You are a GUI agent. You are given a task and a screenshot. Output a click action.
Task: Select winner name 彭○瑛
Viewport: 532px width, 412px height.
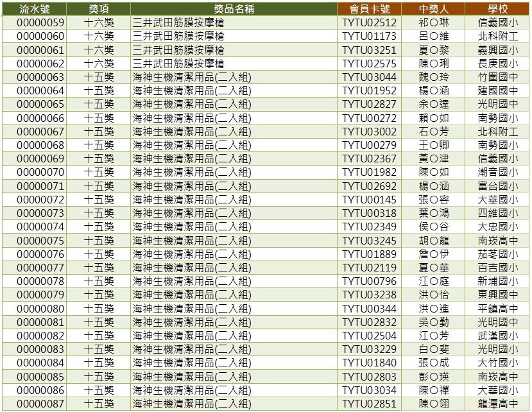click(434, 377)
